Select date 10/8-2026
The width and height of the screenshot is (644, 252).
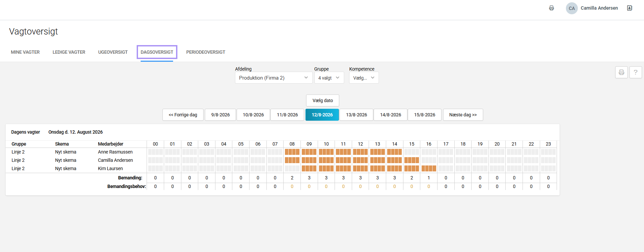tap(253, 115)
